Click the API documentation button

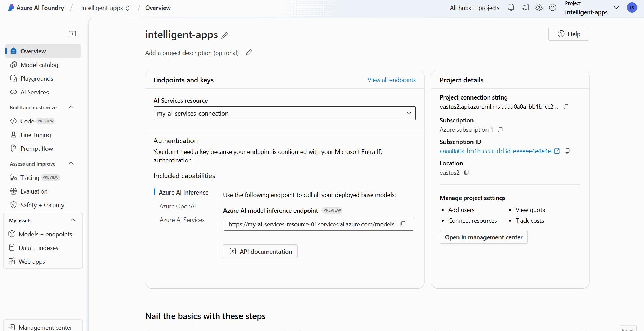tap(260, 251)
